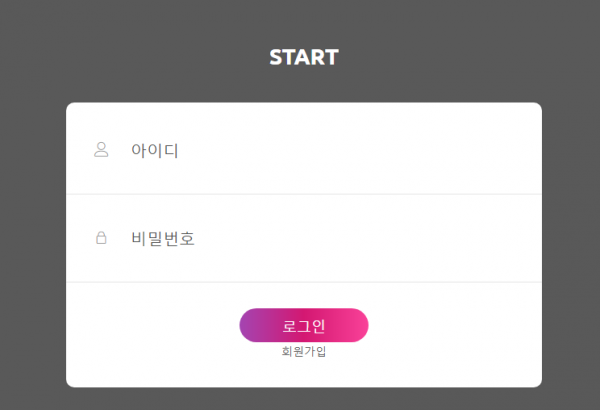Open the 회원가입 sign-up link
The height and width of the screenshot is (410, 600).
(x=304, y=351)
